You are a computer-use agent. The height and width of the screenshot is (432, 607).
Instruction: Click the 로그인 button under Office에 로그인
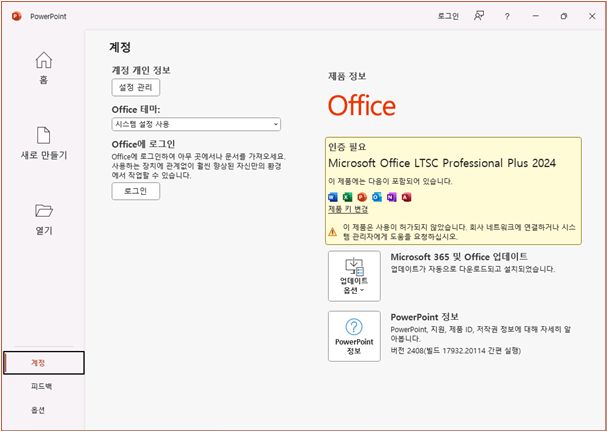tap(136, 191)
